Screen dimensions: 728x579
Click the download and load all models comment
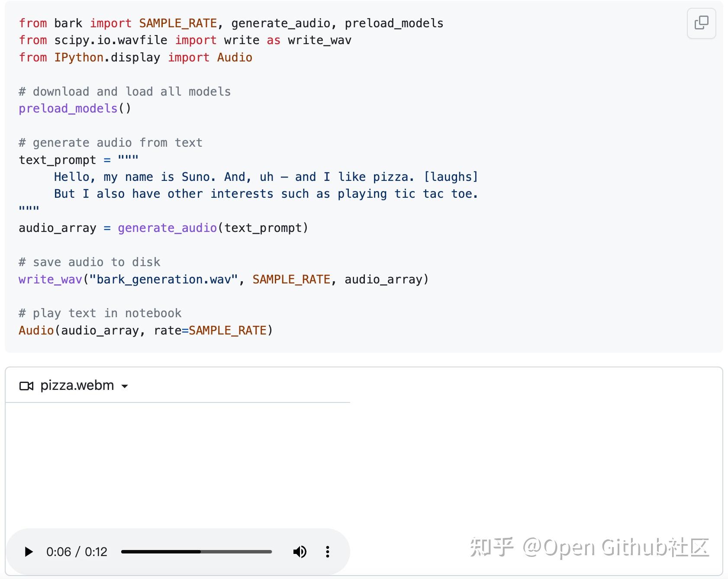click(124, 91)
